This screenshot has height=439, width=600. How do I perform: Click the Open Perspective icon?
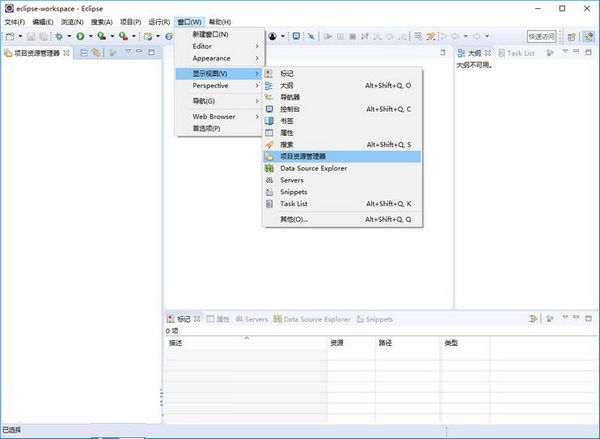coord(572,37)
